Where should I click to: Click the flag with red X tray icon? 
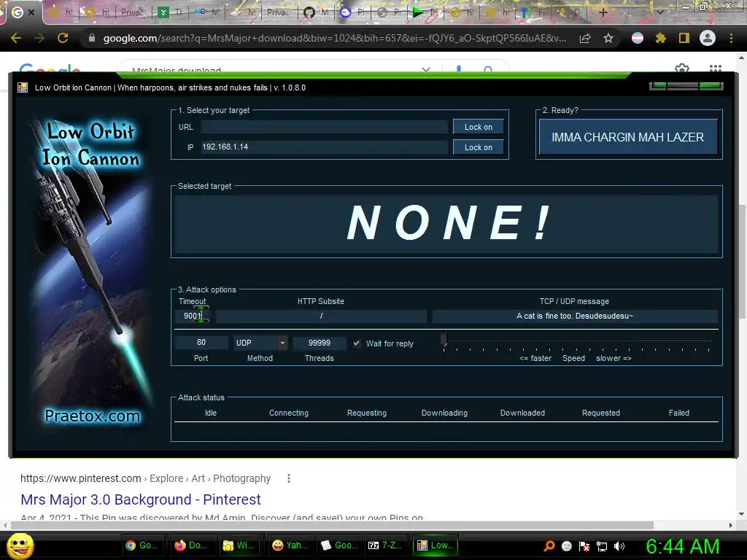tap(584, 546)
